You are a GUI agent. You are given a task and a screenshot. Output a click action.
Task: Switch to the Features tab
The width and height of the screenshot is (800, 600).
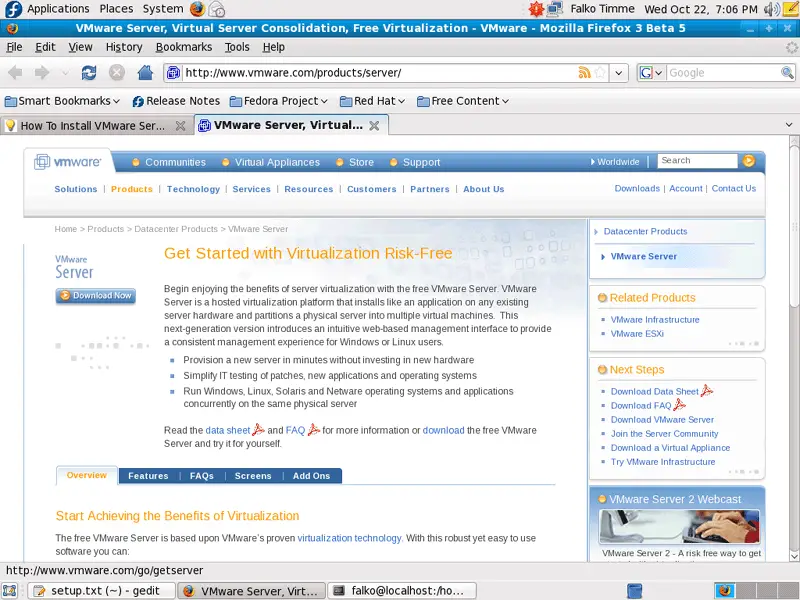pyautogui.click(x=148, y=476)
